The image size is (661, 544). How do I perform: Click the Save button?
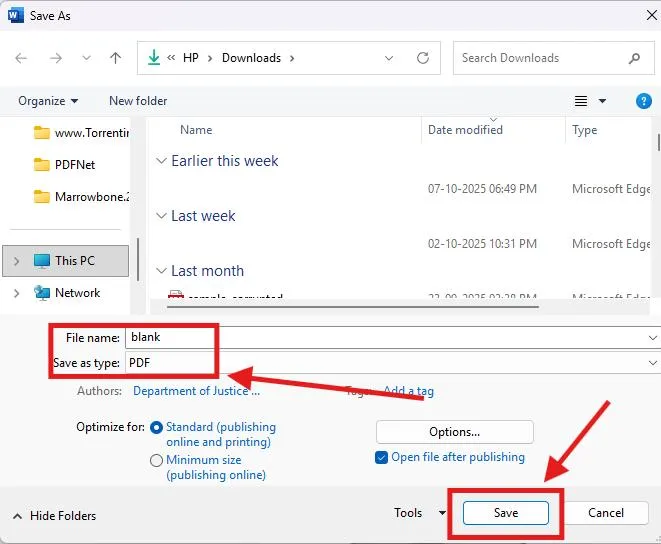(505, 513)
